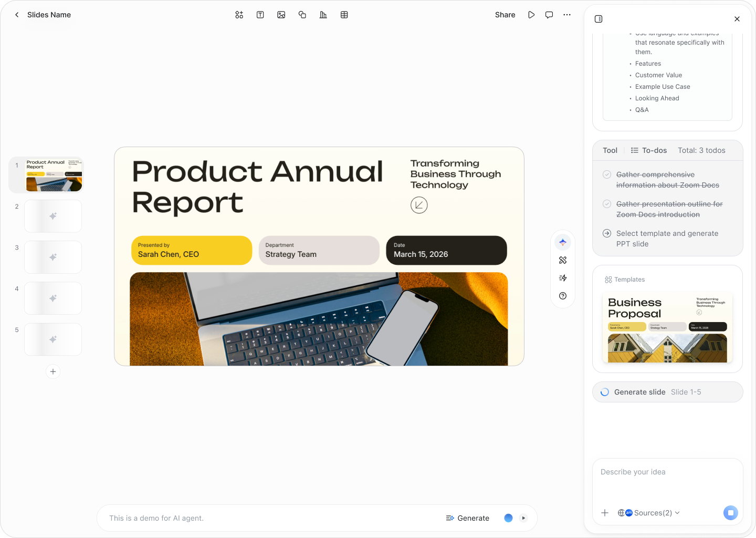Open the more options menu beside Share
756x538 pixels.
(x=567, y=15)
